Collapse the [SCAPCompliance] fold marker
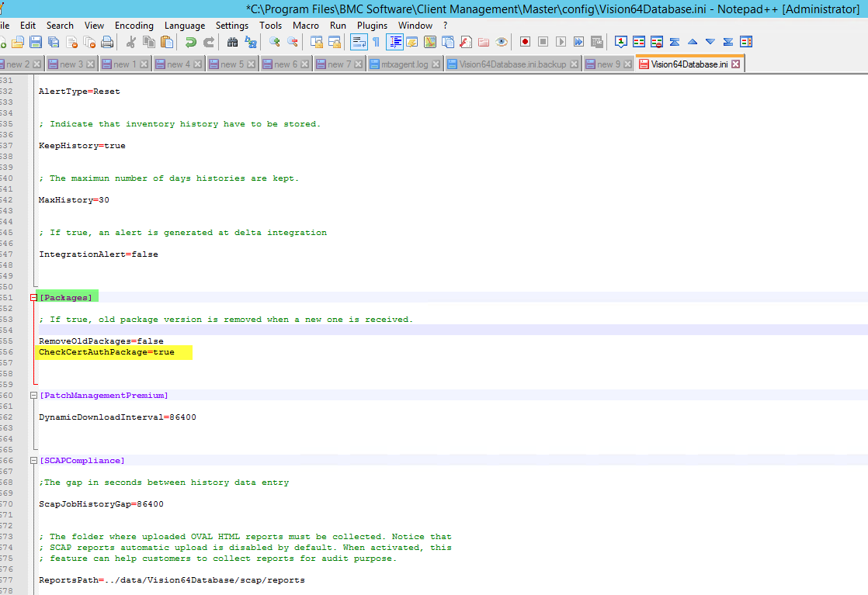Viewport: 868px width, 595px height. click(x=33, y=461)
